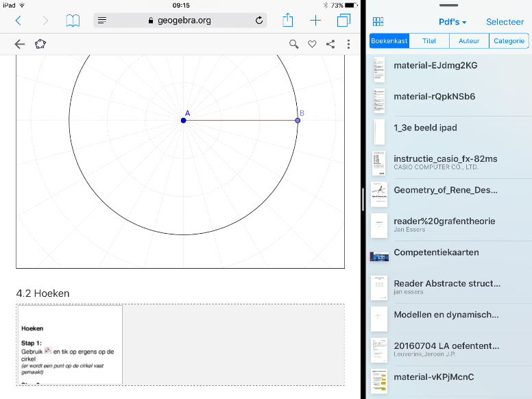Image resolution: width=532 pixels, height=399 pixels.
Task: Click the GeoGebra back arrow
Action: click(20, 44)
